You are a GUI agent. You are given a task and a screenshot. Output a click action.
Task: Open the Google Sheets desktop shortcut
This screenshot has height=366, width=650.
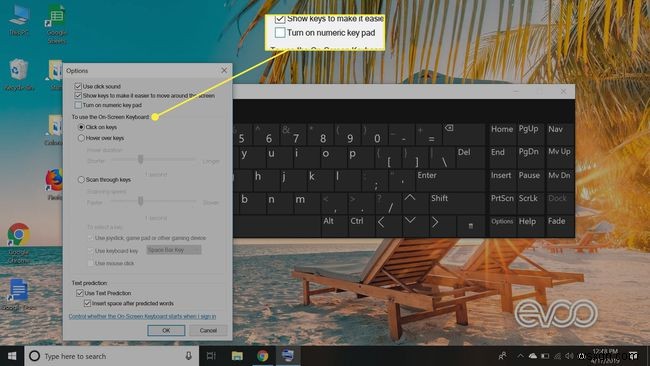tap(57, 24)
